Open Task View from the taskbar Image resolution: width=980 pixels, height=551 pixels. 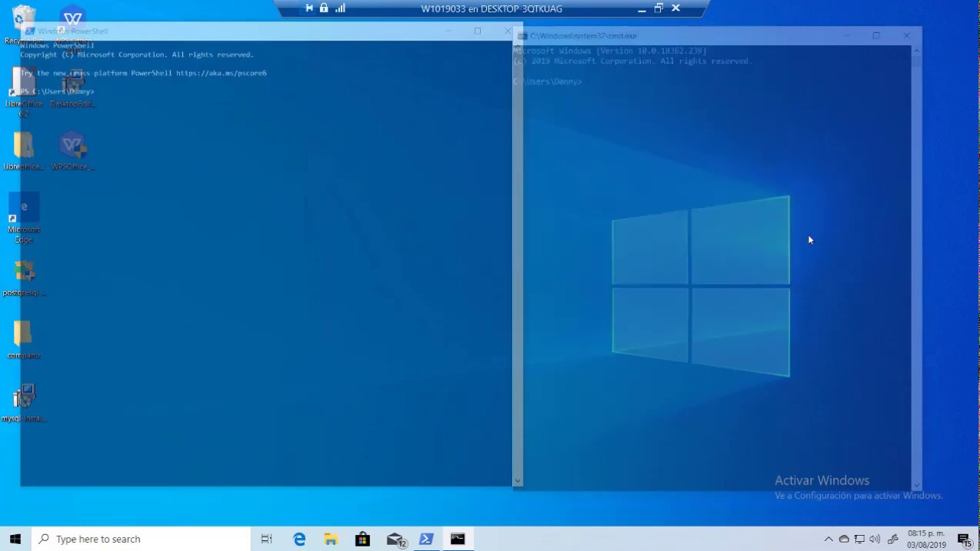point(266,539)
